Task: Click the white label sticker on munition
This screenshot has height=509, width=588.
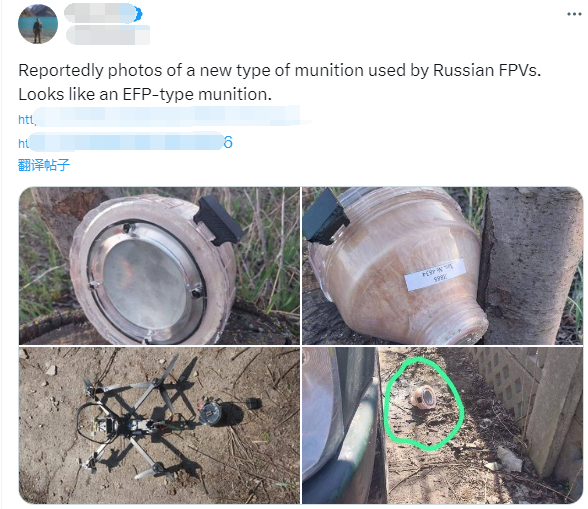Action: [x=435, y=275]
